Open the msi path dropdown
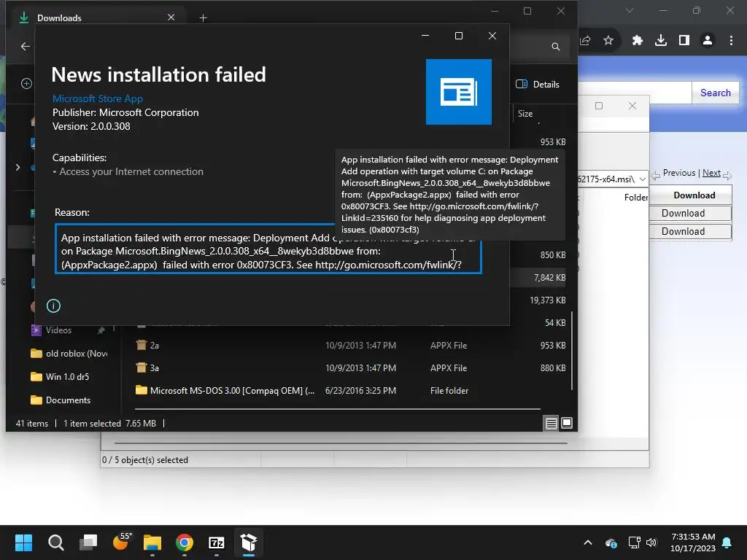747x560 pixels. [642, 179]
